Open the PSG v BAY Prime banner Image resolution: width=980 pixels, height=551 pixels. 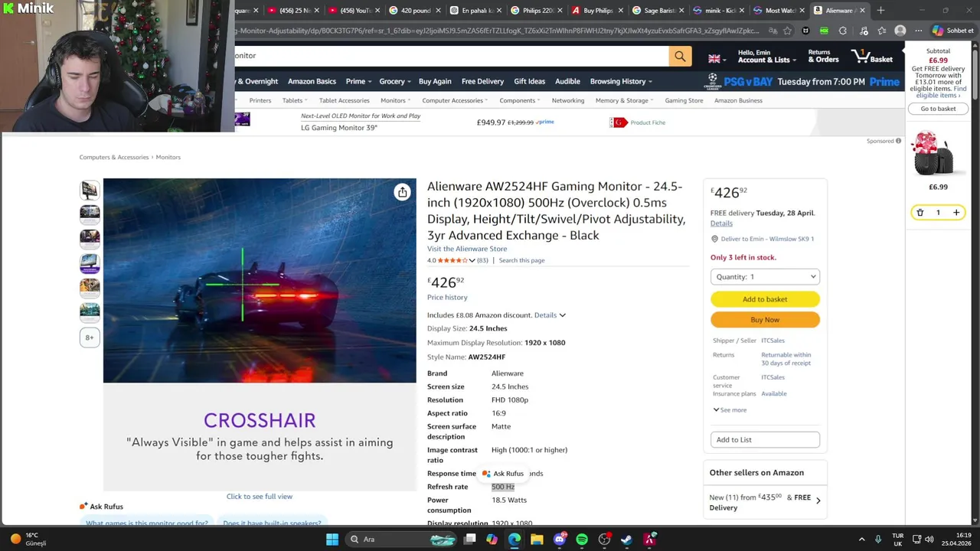coord(802,81)
